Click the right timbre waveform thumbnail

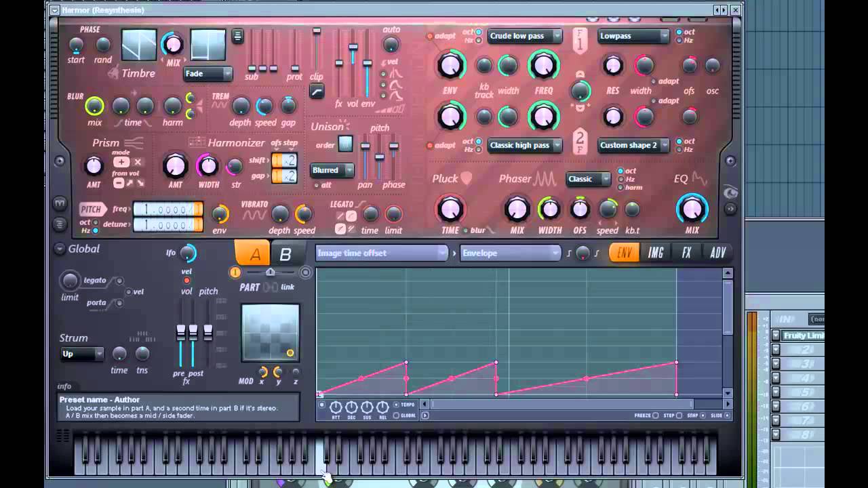tap(208, 45)
